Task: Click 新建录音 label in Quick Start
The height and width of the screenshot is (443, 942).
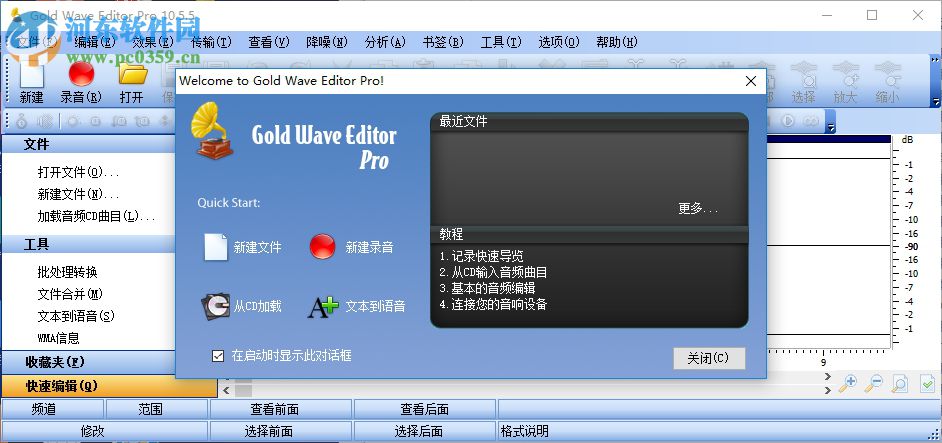Action: [x=369, y=247]
